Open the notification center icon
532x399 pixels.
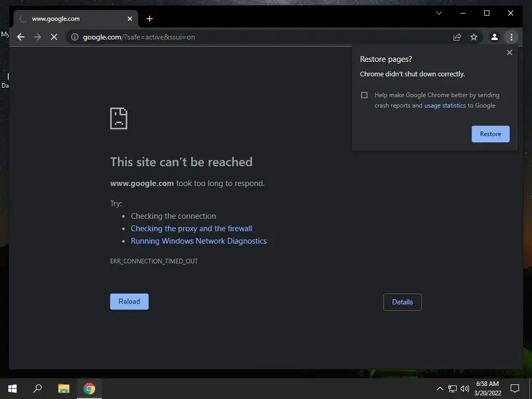[515, 389]
